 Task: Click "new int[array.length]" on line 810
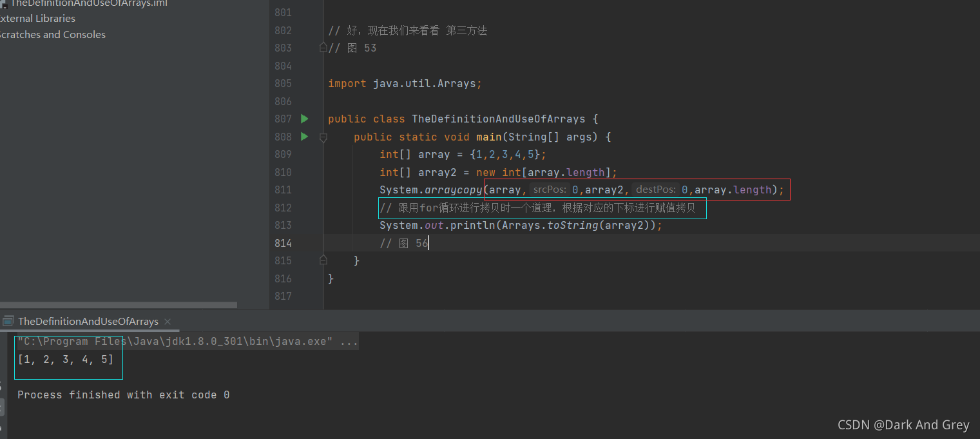click(x=544, y=172)
